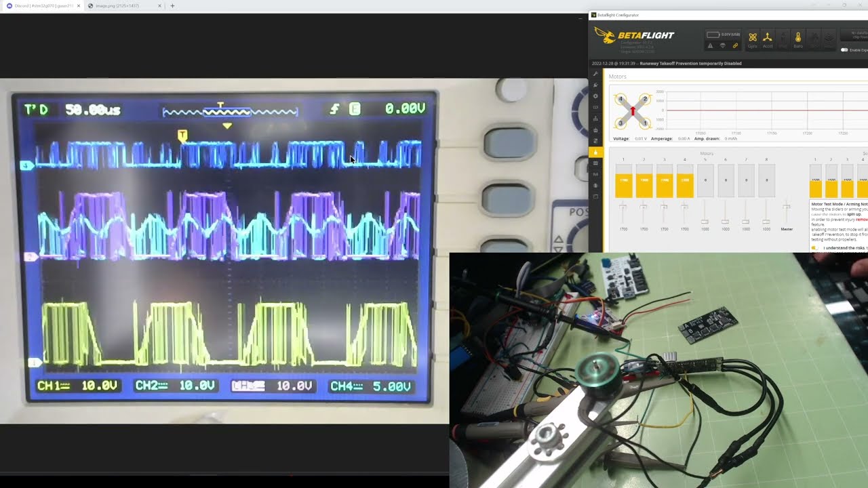This screenshot has width=868, height=488.
Task: Click the dataflash chip status box
Action: [x=854, y=35]
